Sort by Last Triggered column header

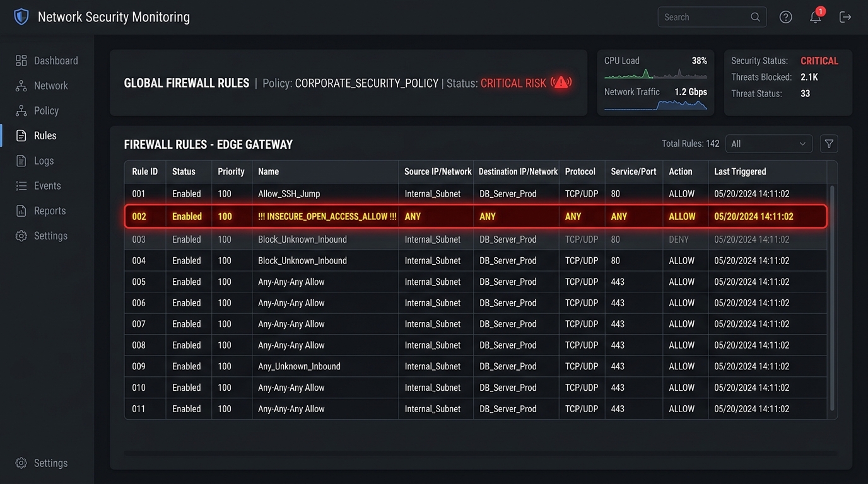(740, 171)
